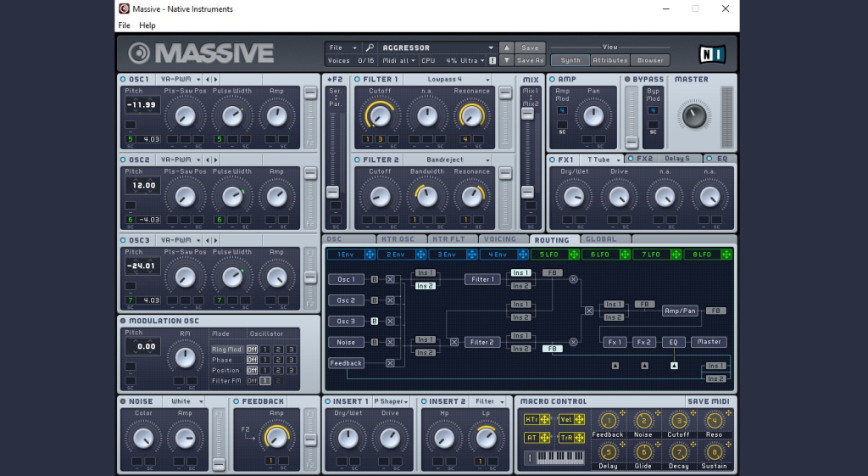This screenshot has width=868, height=476.
Task: Click the mini keyboard icon in Macro Control
Action: [560, 457]
